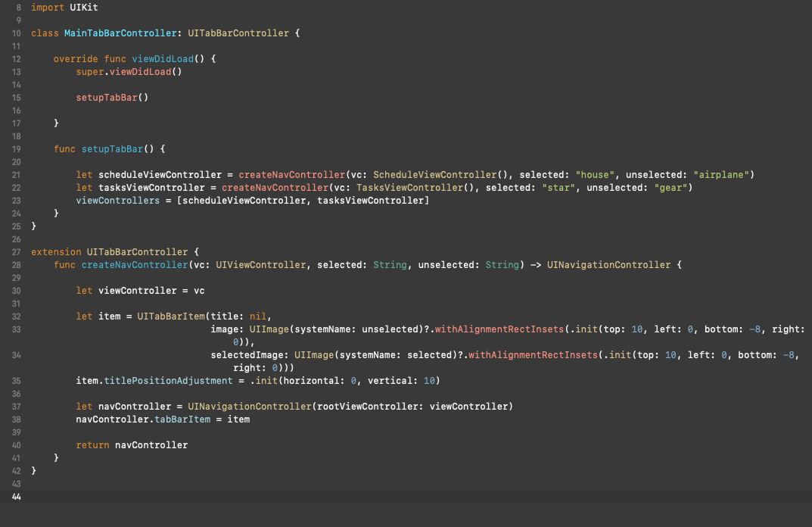The height and width of the screenshot is (527, 812).
Task: Click the 'class' keyword on line 10
Action: [x=45, y=33]
